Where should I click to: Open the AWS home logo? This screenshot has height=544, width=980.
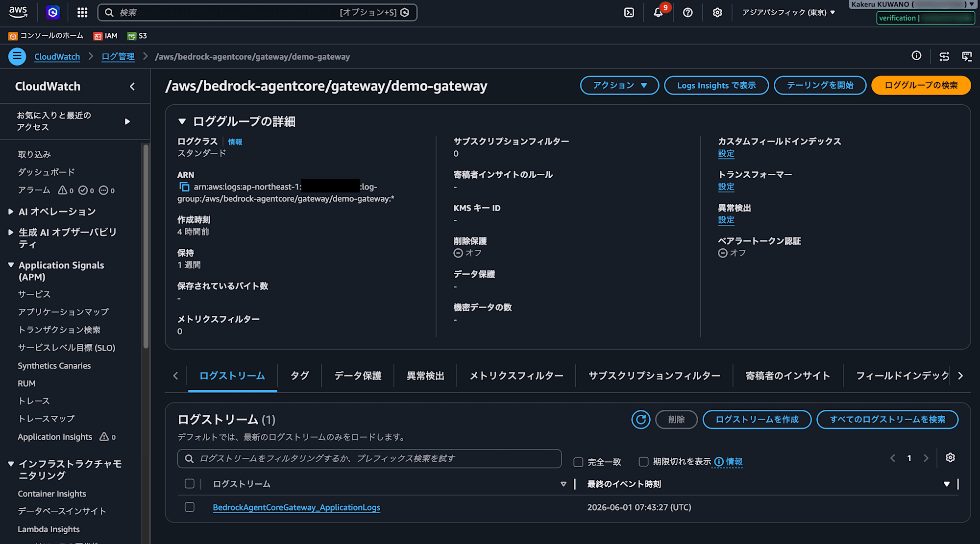[x=18, y=12]
